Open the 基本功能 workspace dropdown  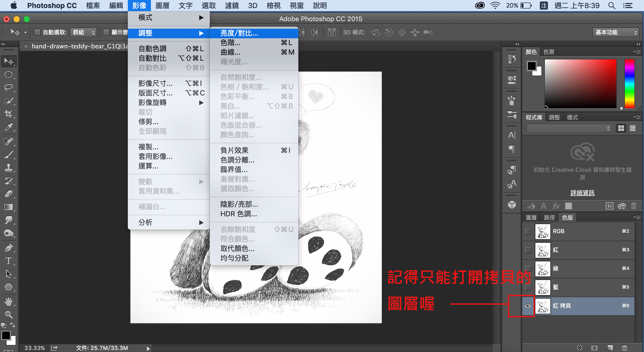point(615,32)
